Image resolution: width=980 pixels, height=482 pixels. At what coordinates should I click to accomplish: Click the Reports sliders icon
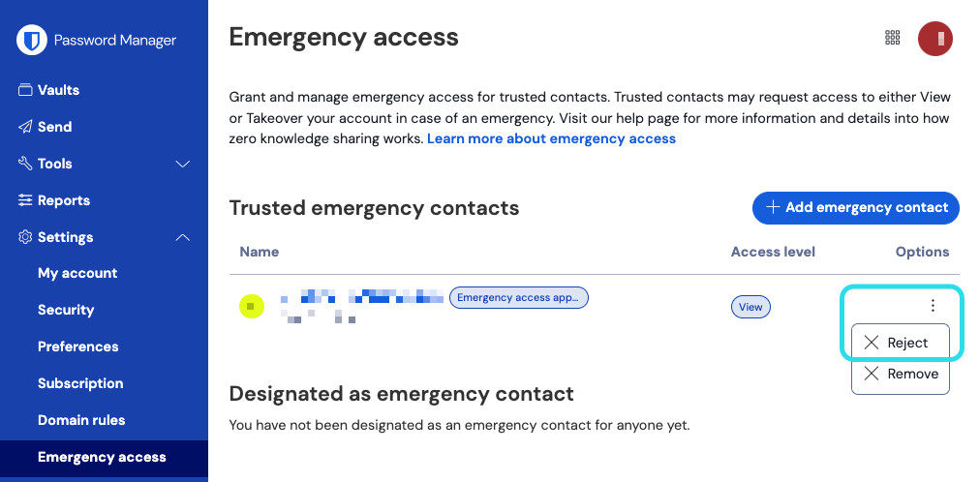[x=25, y=200]
